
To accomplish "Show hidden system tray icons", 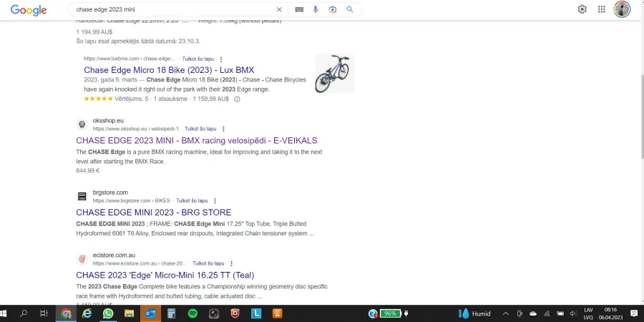I will pyautogui.click(x=506, y=314).
